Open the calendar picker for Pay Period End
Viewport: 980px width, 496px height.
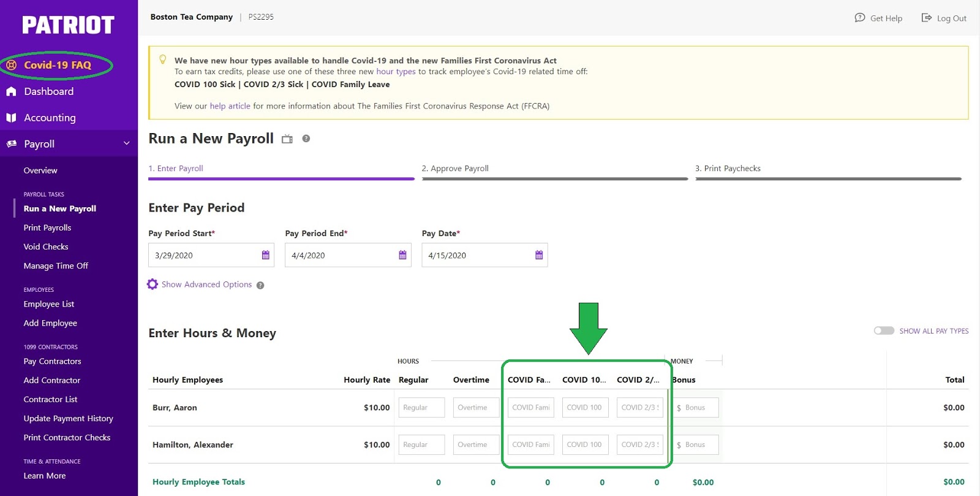point(402,255)
